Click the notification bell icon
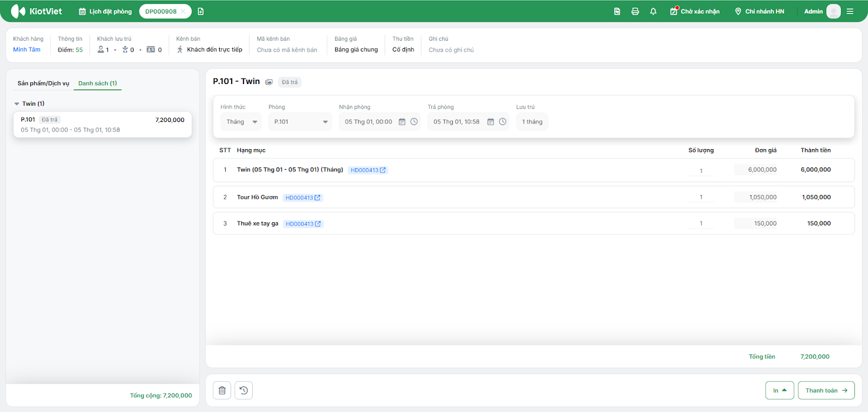Screen dimensions: 868x412 point(653,11)
